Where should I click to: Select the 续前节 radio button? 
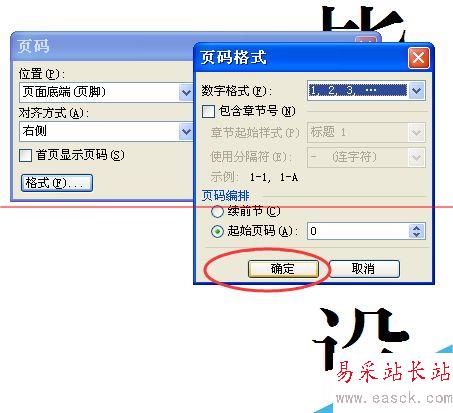click(x=217, y=211)
